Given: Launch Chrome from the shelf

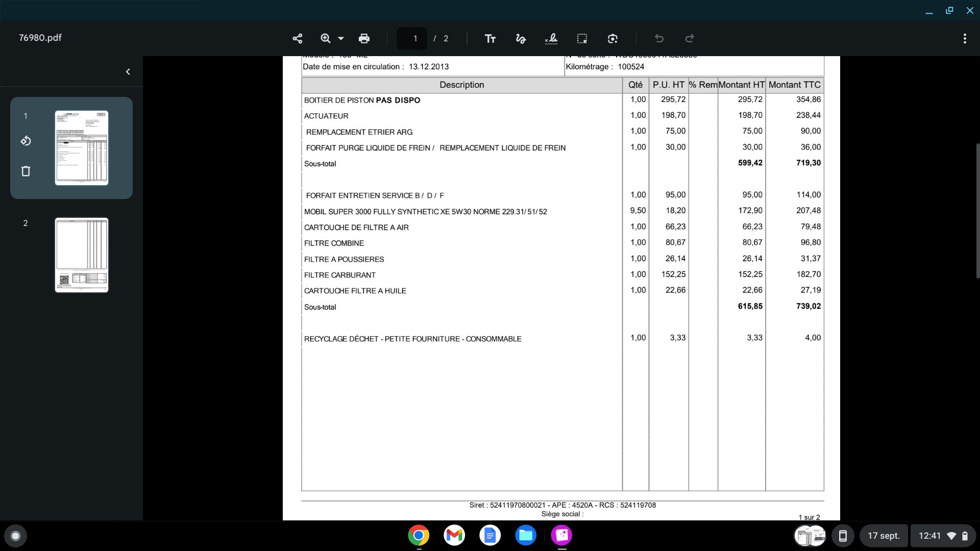Looking at the screenshot, I should coord(419,535).
